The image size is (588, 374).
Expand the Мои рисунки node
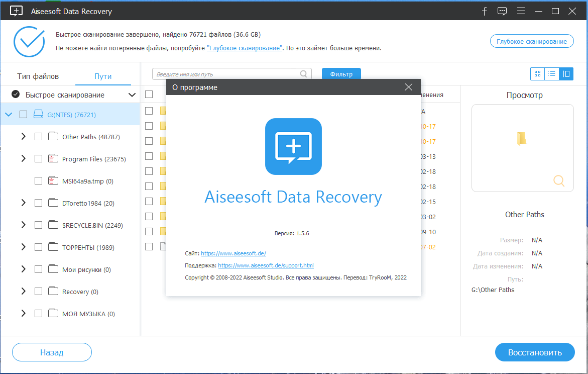tap(23, 269)
